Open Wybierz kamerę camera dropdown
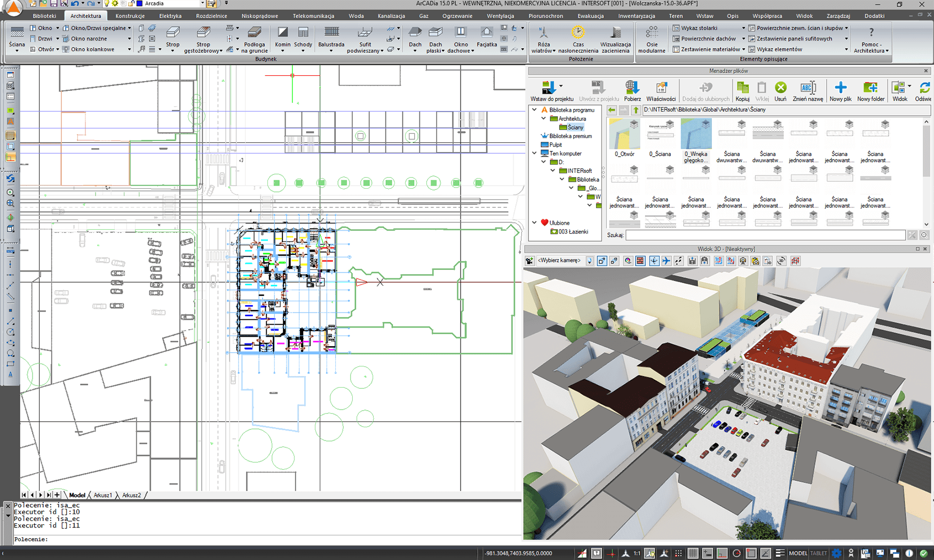Image resolution: width=934 pixels, height=560 pixels. point(589,261)
